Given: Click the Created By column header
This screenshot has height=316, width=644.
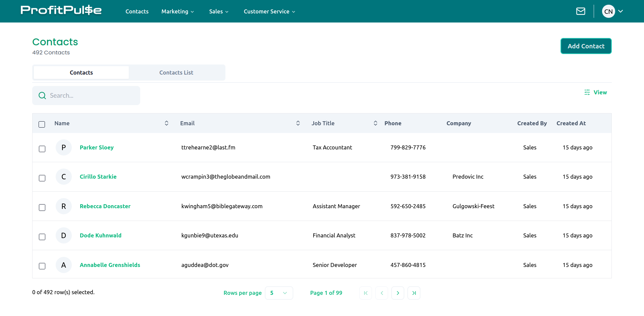Looking at the screenshot, I should click(532, 123).
